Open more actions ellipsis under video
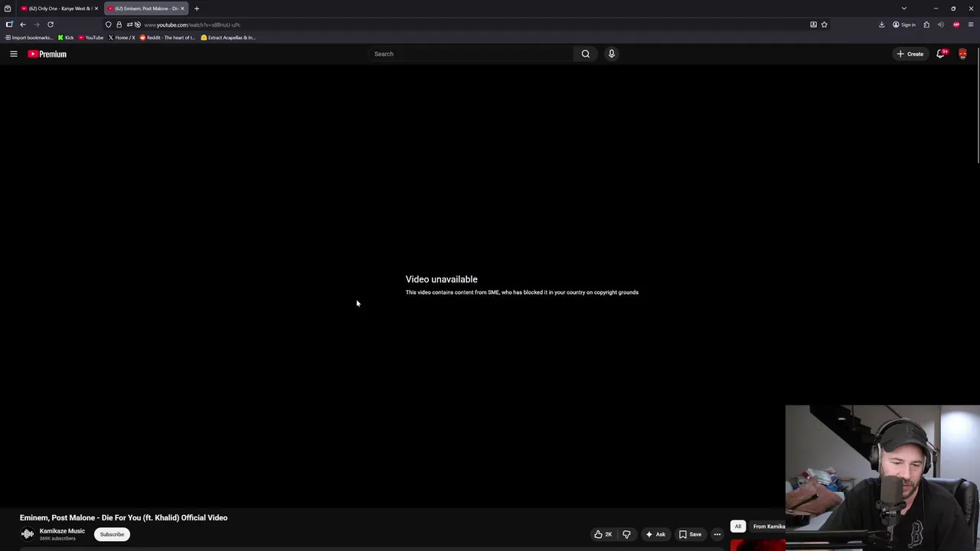 click(717, 534)
